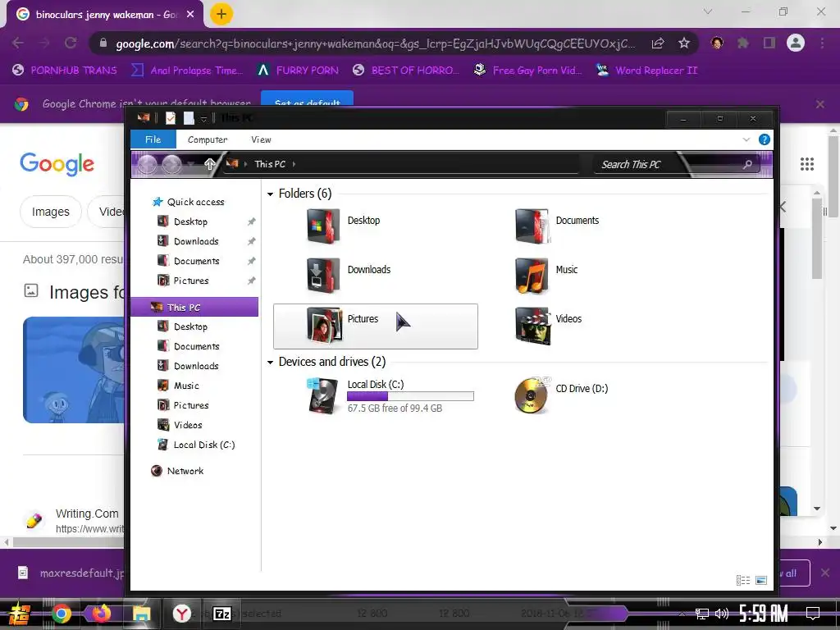The width and height of the screenshot is (840, 630).
Task: Switch to the details view layout icon
Action: pyautogui.click(x=743, y=580)
